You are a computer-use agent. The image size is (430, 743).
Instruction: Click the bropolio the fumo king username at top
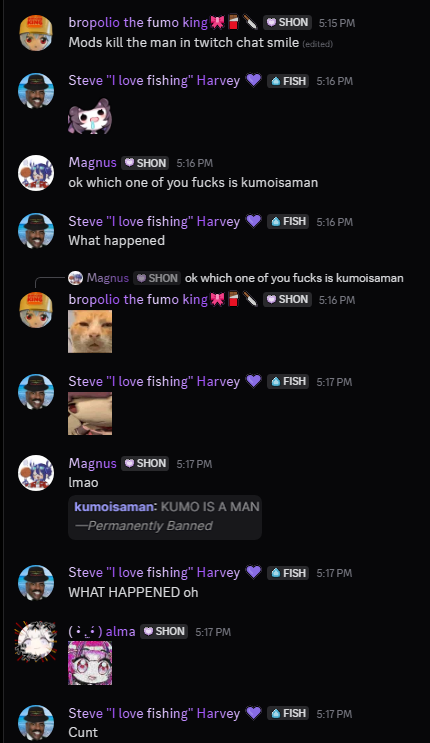[138, 22]
